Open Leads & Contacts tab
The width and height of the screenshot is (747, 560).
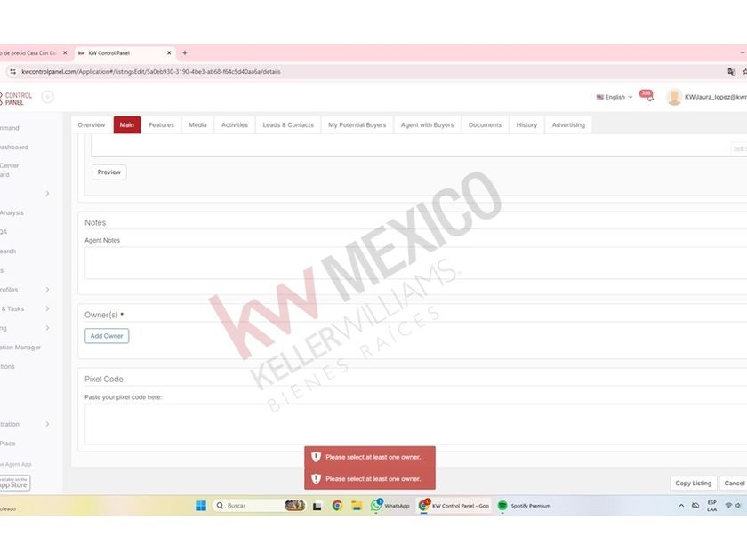pyautogui.click(x=288, y=124)
